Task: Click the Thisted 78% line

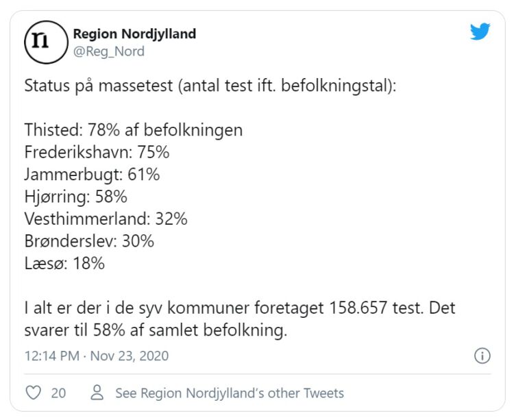Action: click(134, 130)
